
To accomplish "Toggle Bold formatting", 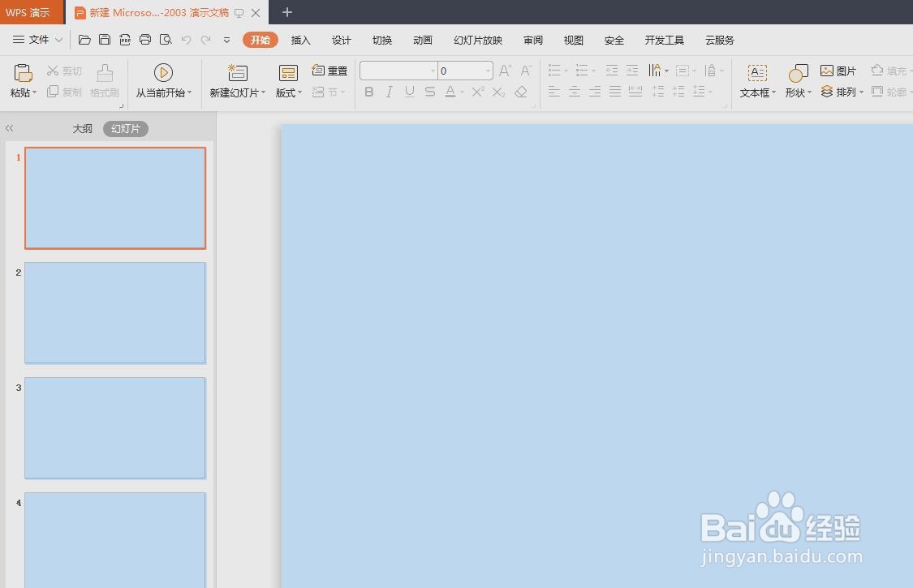I will [x=369, y=92].
